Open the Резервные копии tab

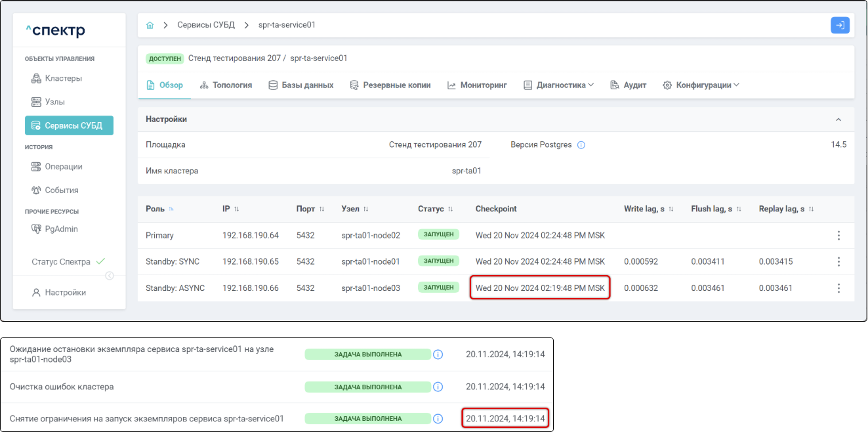390,85
